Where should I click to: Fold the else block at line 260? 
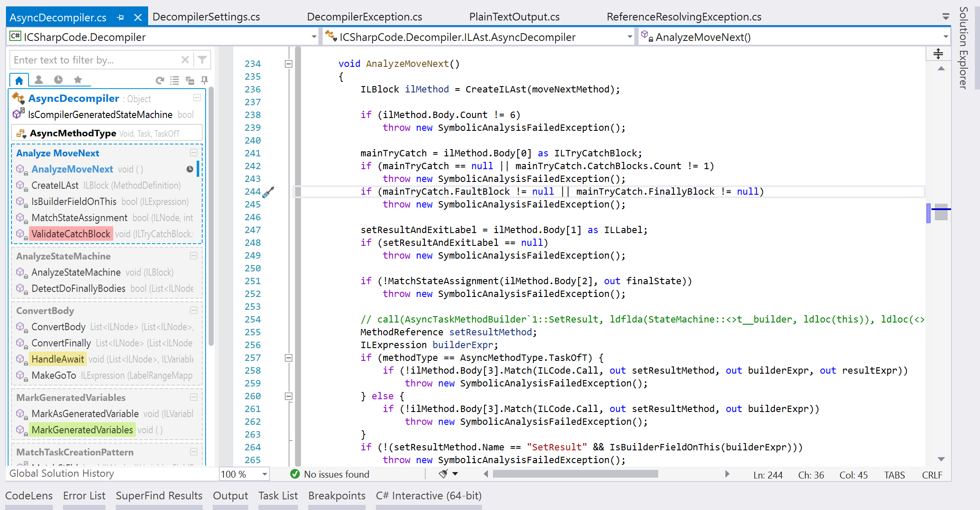pyautogui.click(x=289, y=396)
